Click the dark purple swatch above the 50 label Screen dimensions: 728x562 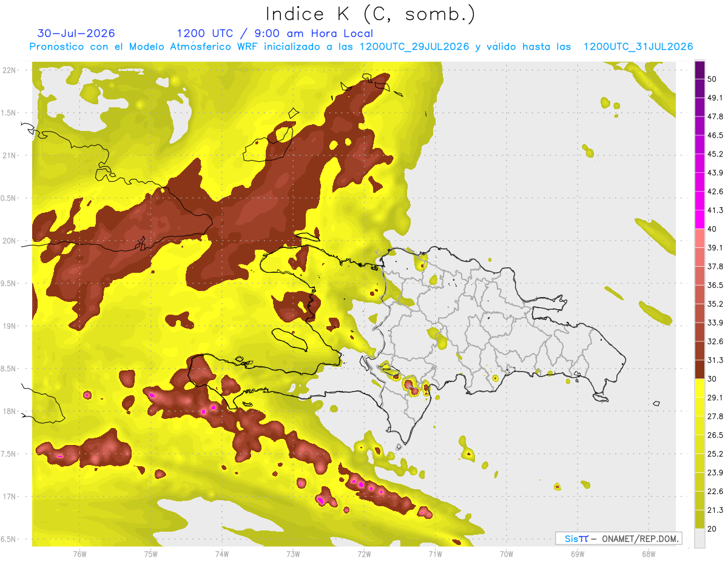pos(699,70)
